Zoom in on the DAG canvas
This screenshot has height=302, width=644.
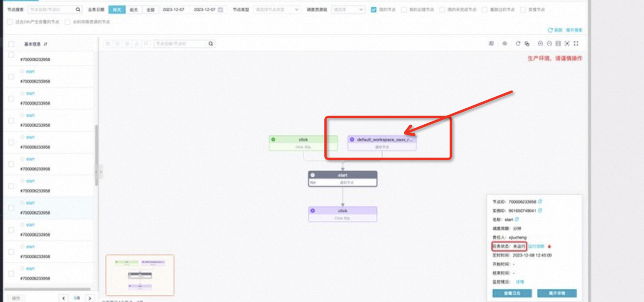(540, 43)
